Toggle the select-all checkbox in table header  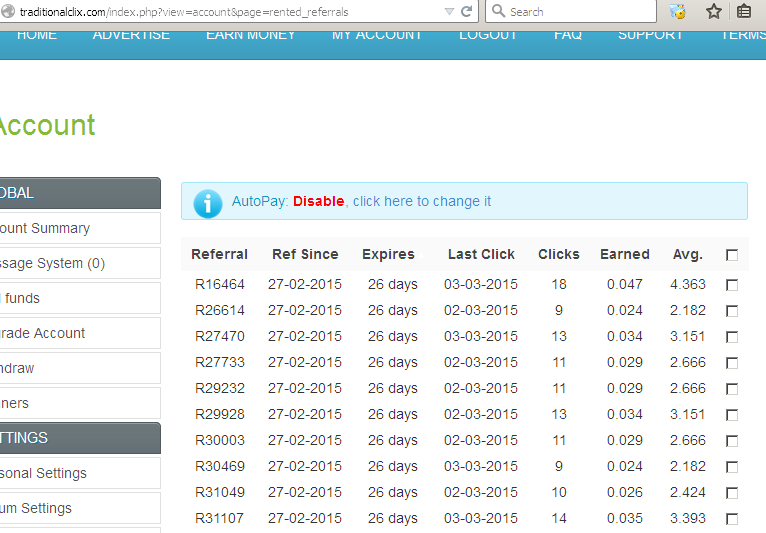[732, 255]
